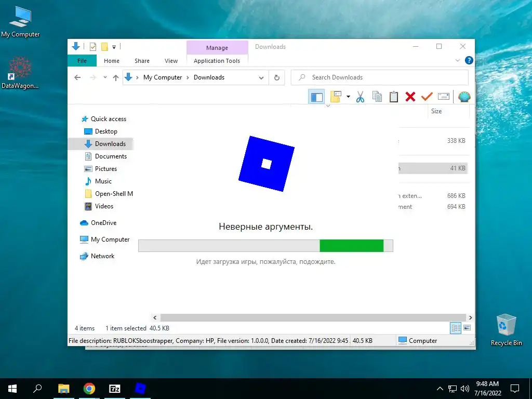Click the blue Help question mark icon
Viewport: 532px width, 399px height.
coord(469,60)
